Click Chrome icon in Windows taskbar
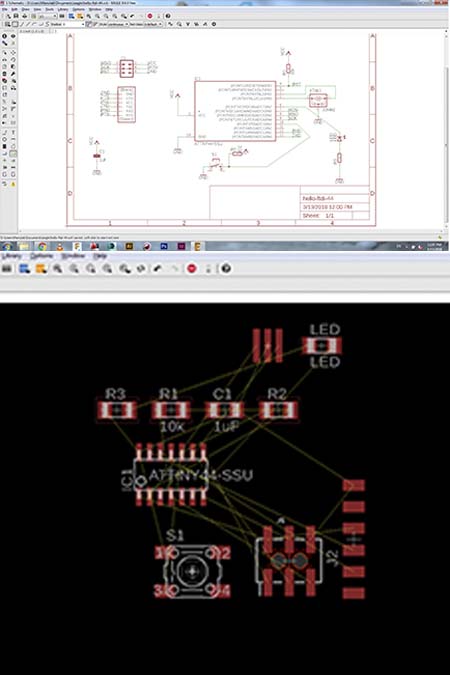The image size is (450, 675). 42,246
